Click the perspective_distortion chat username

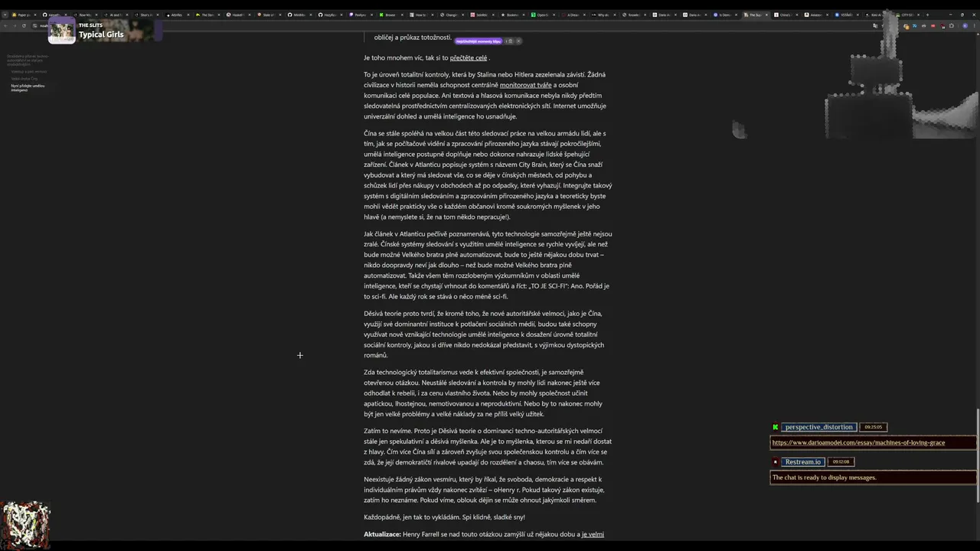[818, 427]
